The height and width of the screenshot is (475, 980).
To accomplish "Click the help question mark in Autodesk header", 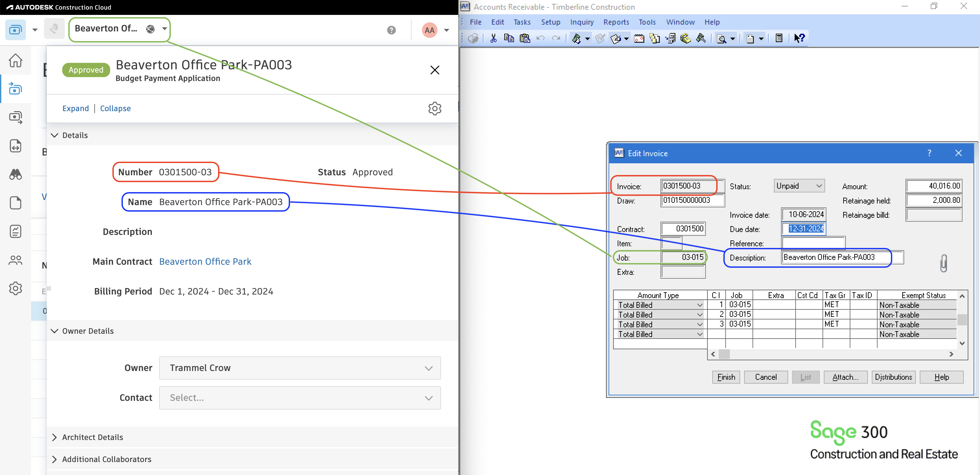I will [391, 30].
